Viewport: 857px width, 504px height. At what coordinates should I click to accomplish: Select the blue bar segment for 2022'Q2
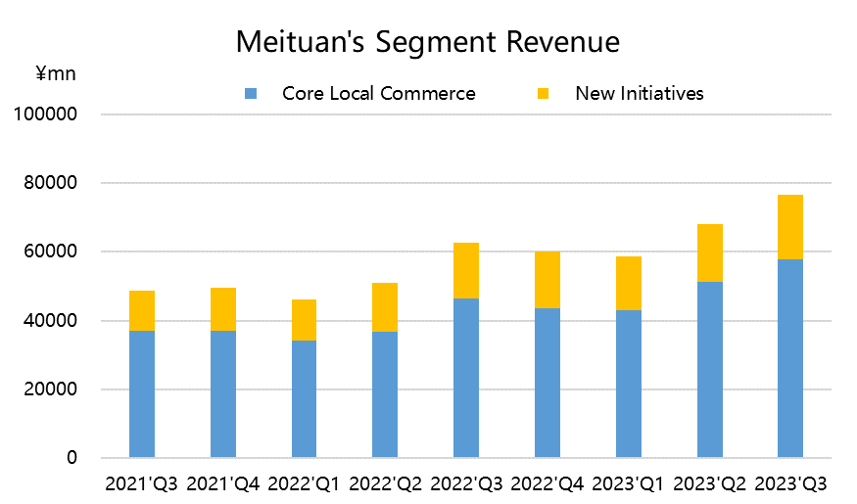(x=385, y=394)
